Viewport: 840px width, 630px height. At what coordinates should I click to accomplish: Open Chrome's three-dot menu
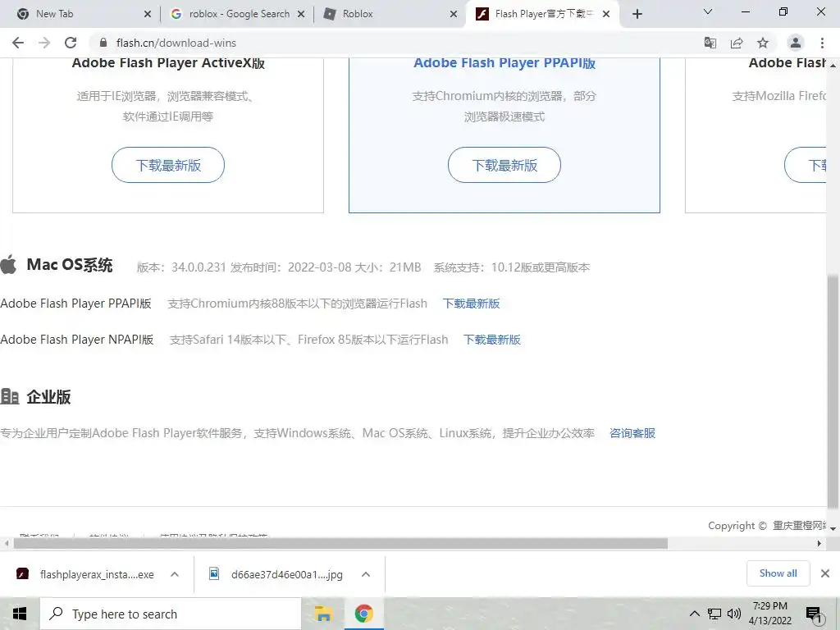click(x=822, y=43)
